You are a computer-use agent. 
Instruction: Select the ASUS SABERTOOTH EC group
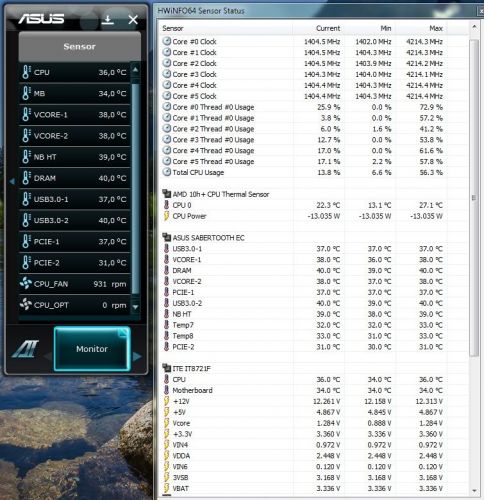(208, 238)
